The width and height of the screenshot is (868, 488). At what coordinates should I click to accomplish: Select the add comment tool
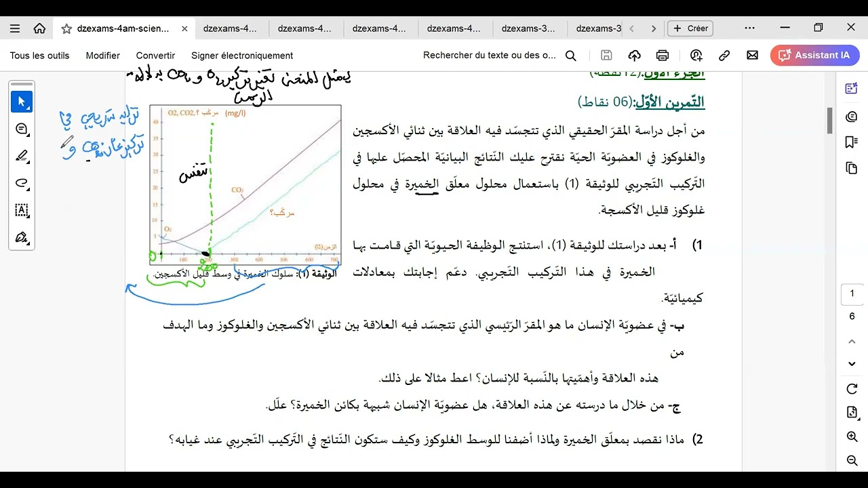pyautogui.click(x=22, y=129)
